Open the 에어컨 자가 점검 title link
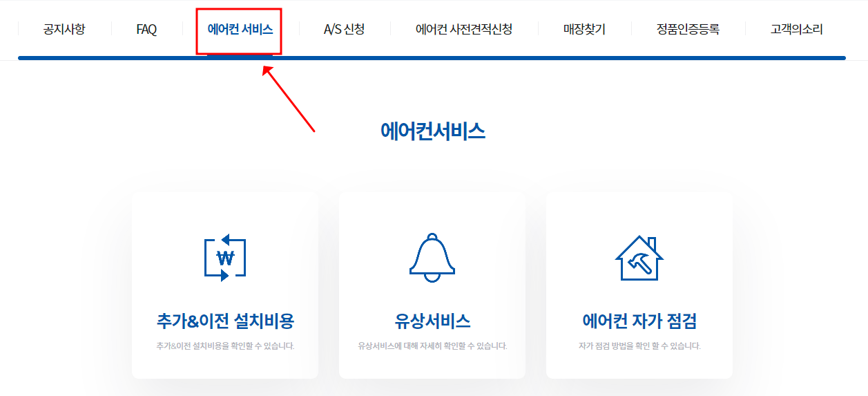 pos(639,321)
